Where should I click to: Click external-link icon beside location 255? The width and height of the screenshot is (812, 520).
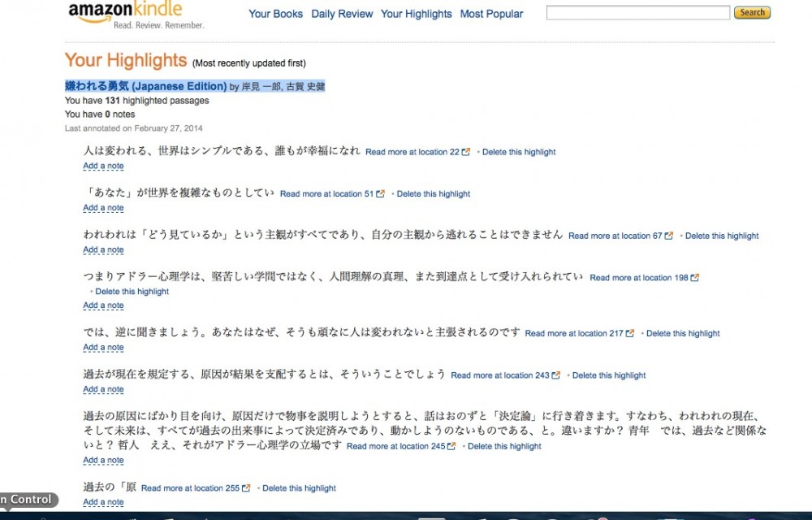(246, 488)
